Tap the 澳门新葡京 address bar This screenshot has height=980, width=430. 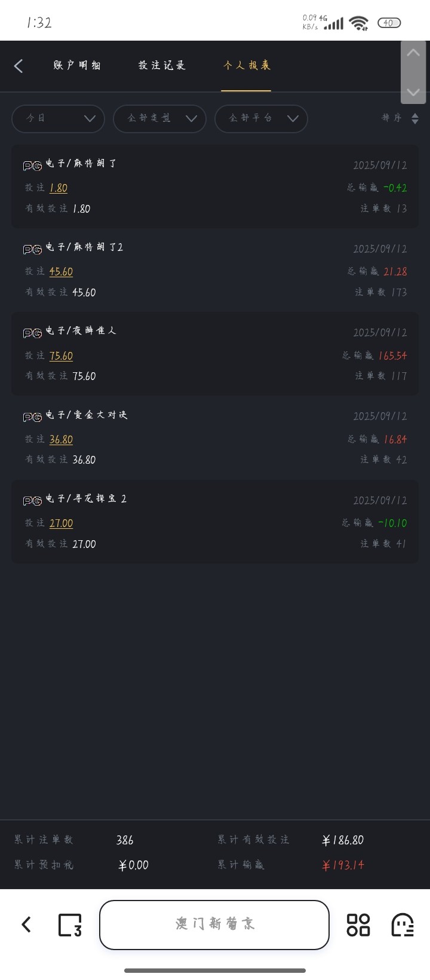pyautogui.click(x=214, y=924)
